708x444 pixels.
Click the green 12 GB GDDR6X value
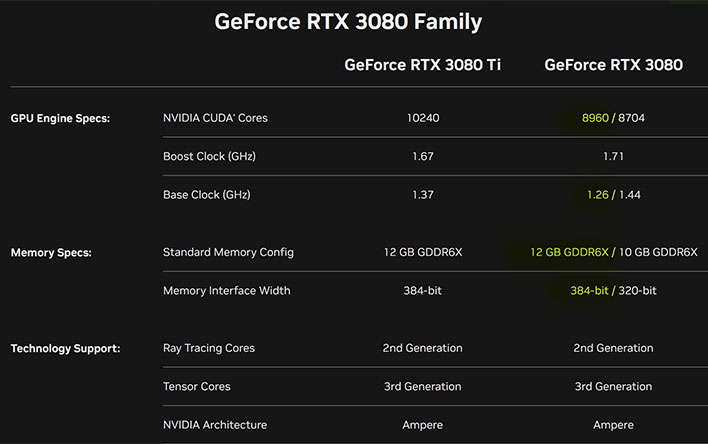pos(569,252)
